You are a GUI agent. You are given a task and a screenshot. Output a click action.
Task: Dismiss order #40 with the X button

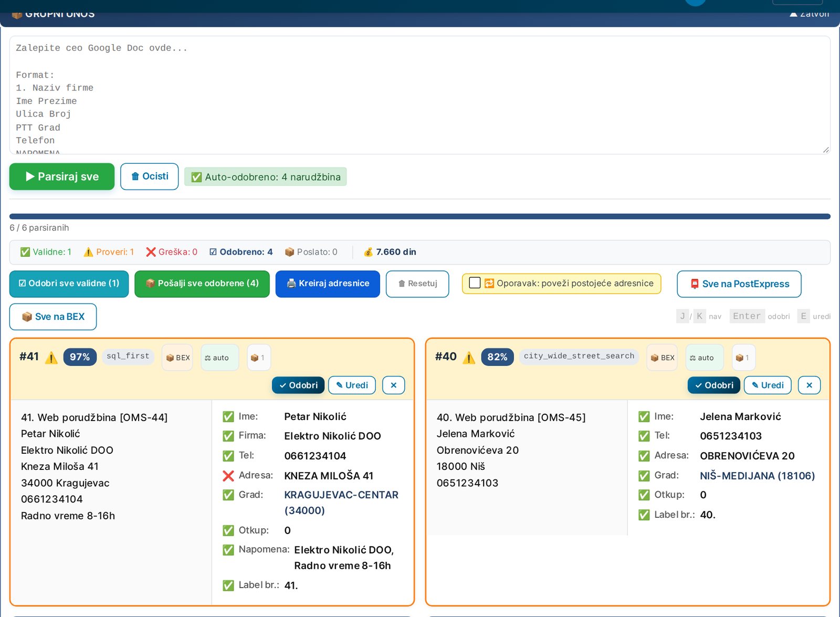tap(810, 385)
